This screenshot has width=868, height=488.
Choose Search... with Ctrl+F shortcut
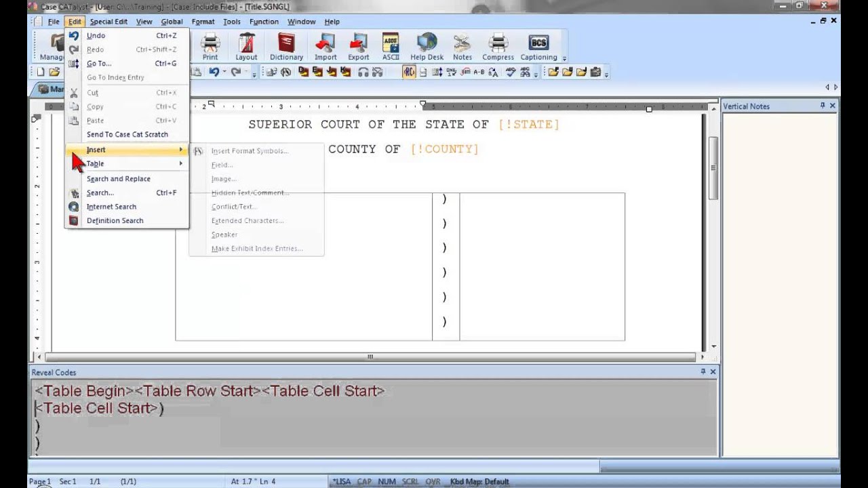pyautogui.click(x=127, y=192)
